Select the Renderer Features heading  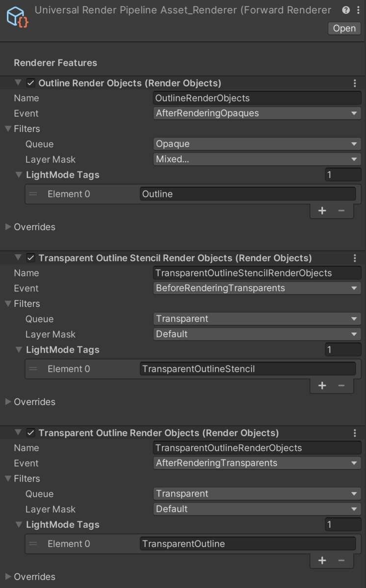click(55, 63)
